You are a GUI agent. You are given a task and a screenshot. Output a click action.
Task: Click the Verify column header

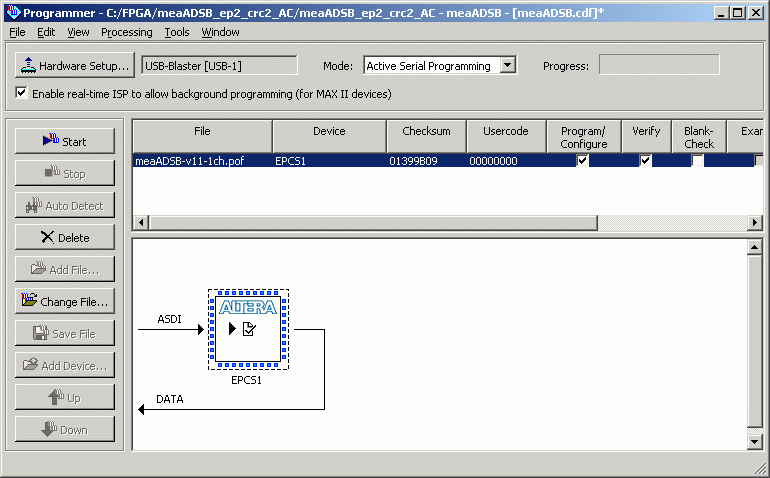point(646,137)
